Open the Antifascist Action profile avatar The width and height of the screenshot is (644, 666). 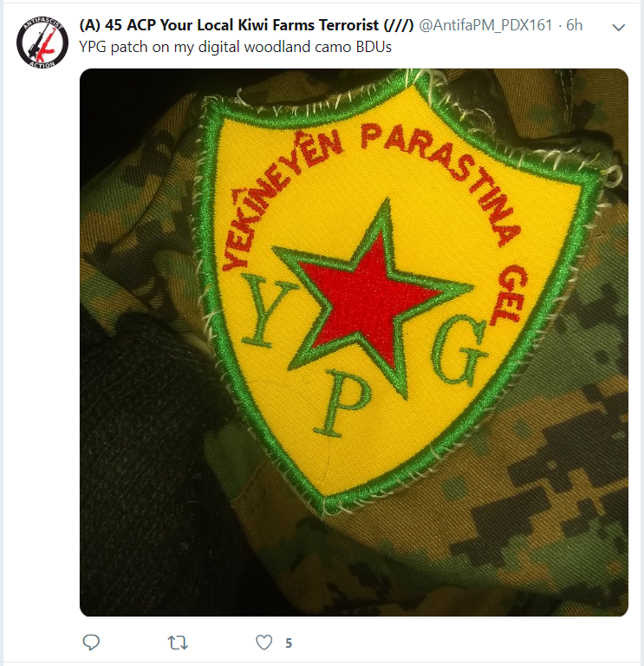42,42
